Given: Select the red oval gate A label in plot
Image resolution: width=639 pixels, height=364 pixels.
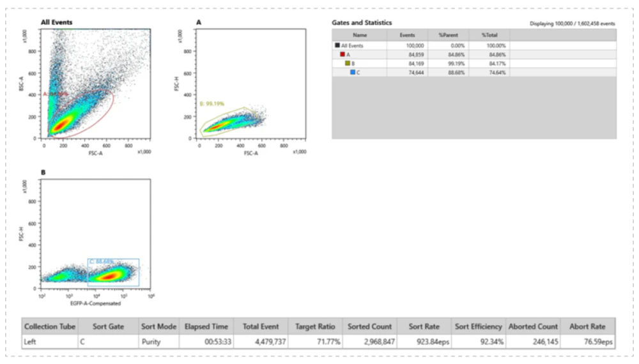Looking at the screenshot, I should (x=55, y=94).
